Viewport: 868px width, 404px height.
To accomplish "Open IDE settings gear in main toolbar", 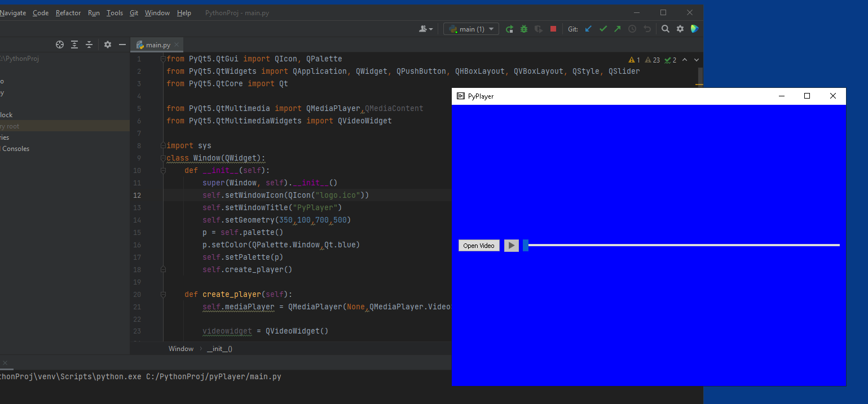I will click(x=680, y=29).
